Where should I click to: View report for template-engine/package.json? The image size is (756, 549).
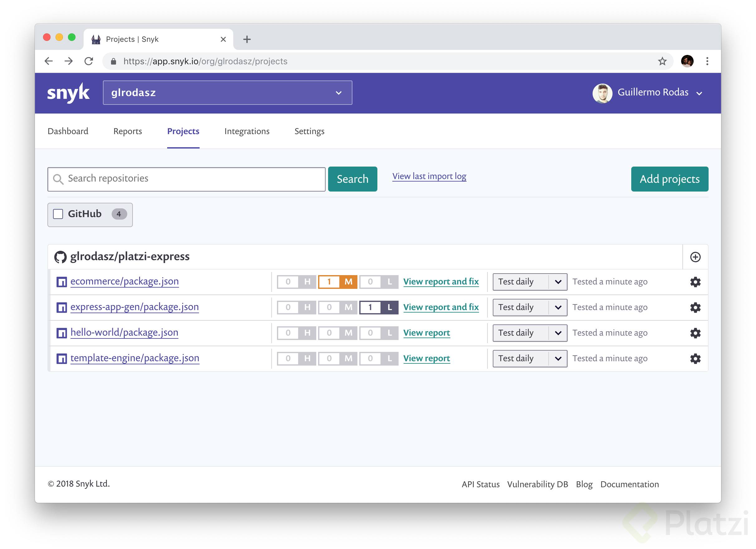(426, 359)
